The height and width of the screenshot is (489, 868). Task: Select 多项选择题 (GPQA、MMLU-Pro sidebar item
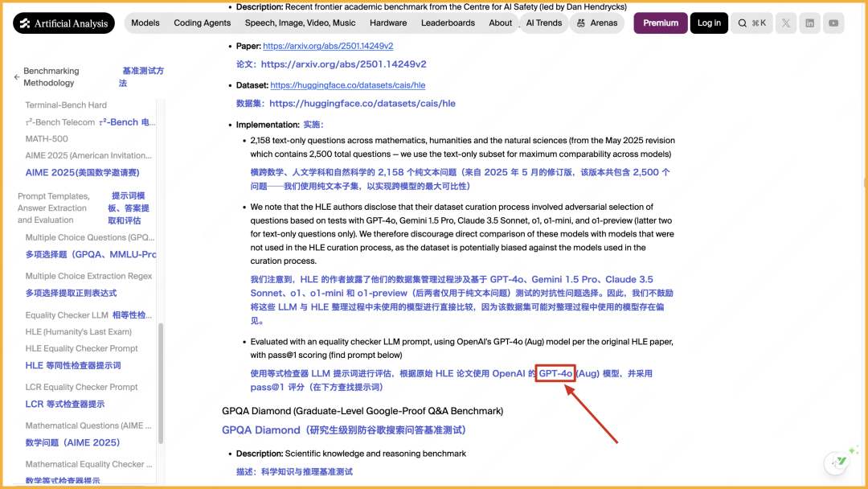(x=90, y=255)
